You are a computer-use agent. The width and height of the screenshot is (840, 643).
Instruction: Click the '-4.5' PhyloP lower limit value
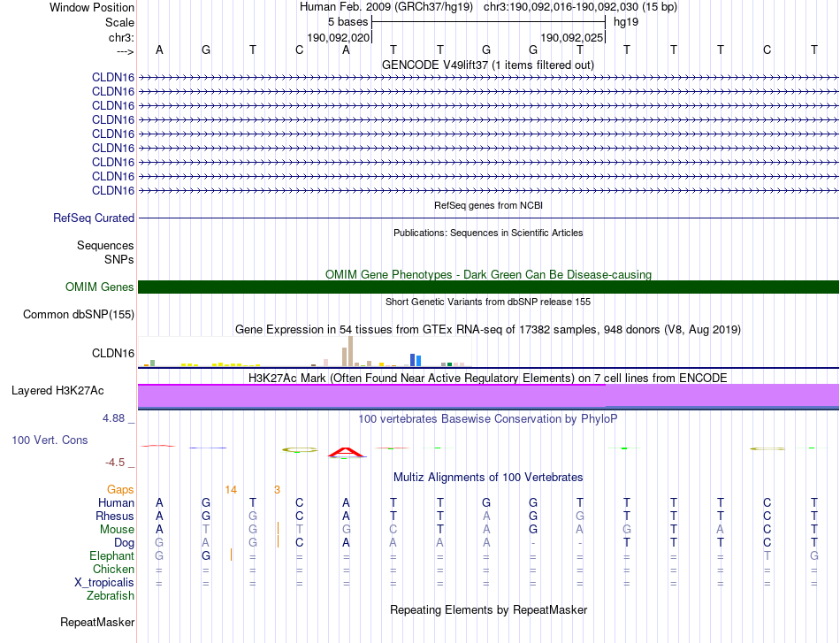click(x=115, y=463)
